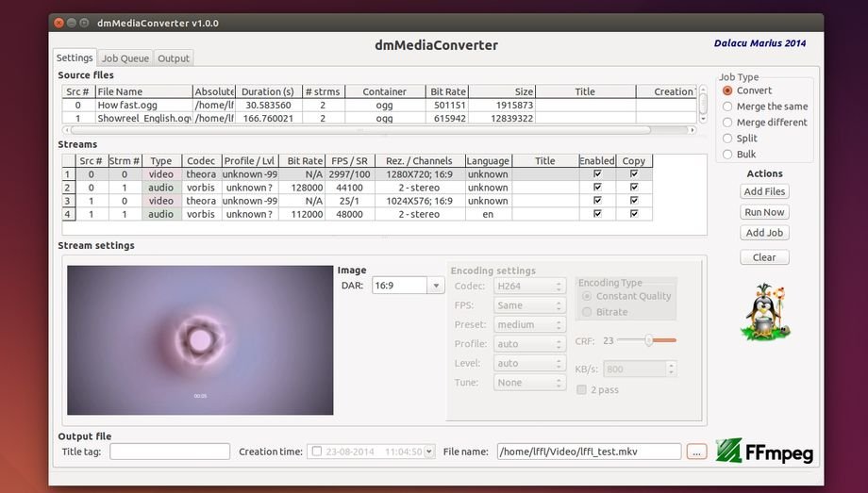
Task: Switch to the Job Queue tab
Action: (125, 58)
